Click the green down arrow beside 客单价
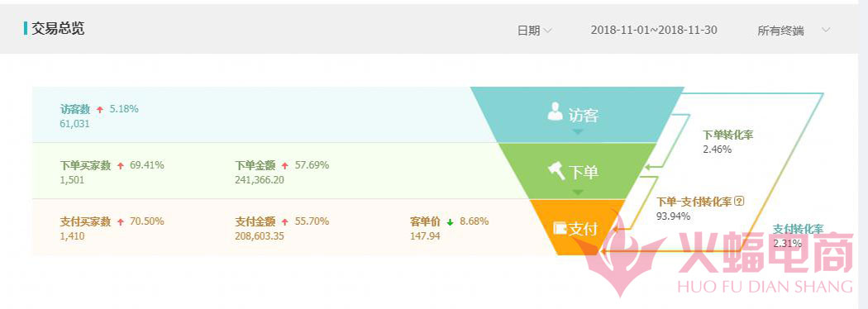The width and height of the screenshot is (868, 309). pyautogui.click(x=450, y=222)
